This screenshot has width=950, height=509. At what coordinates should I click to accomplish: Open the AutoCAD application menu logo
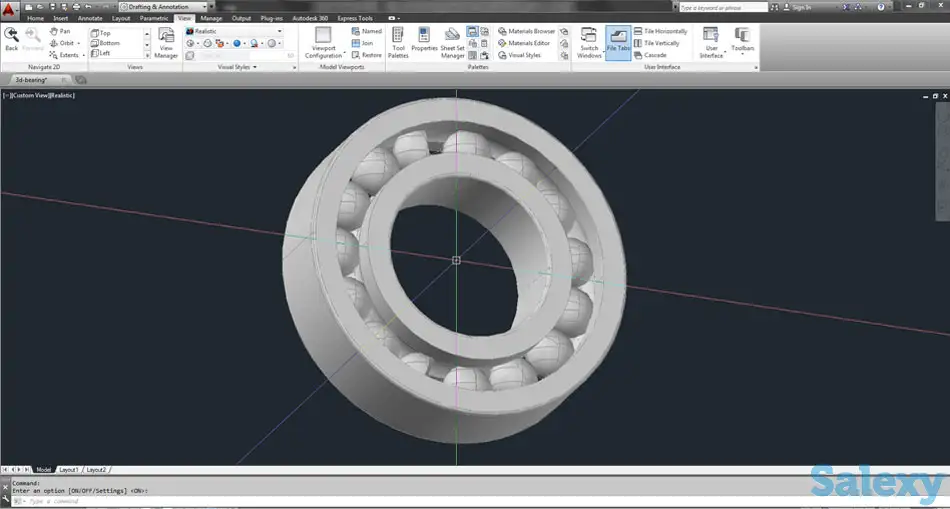[x=8, y=10]
